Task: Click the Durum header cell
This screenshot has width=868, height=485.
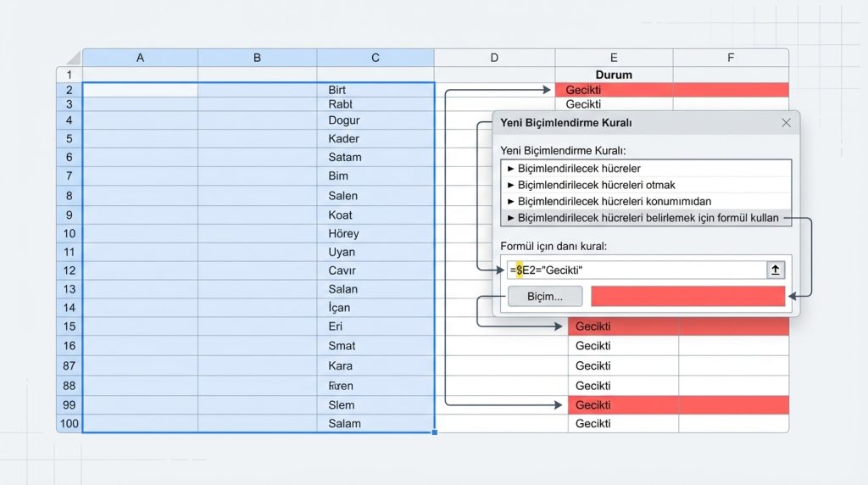Action: pos(614,75)
